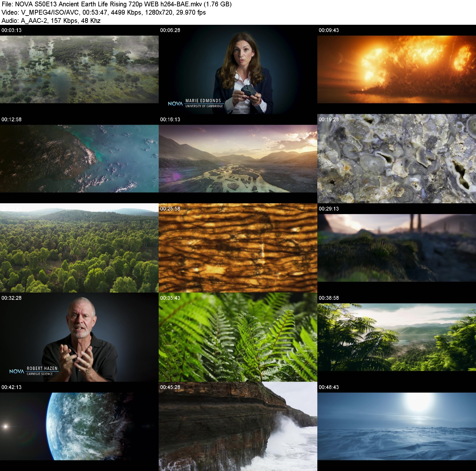Click the 00:35:43 timestamp label

point(170,298)
